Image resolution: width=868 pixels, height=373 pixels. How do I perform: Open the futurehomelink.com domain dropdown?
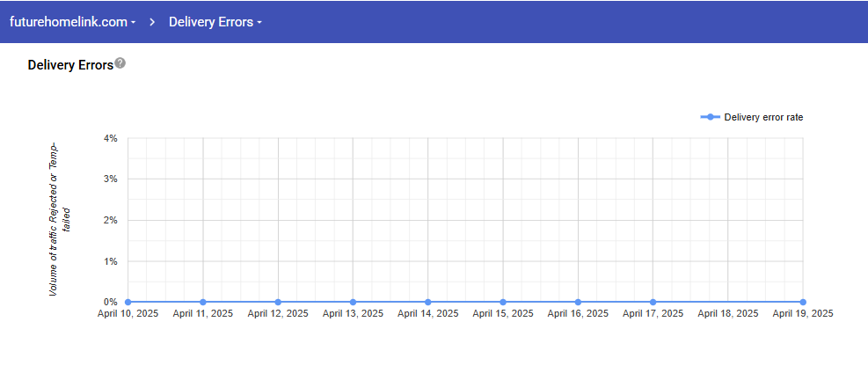point(72,21)
